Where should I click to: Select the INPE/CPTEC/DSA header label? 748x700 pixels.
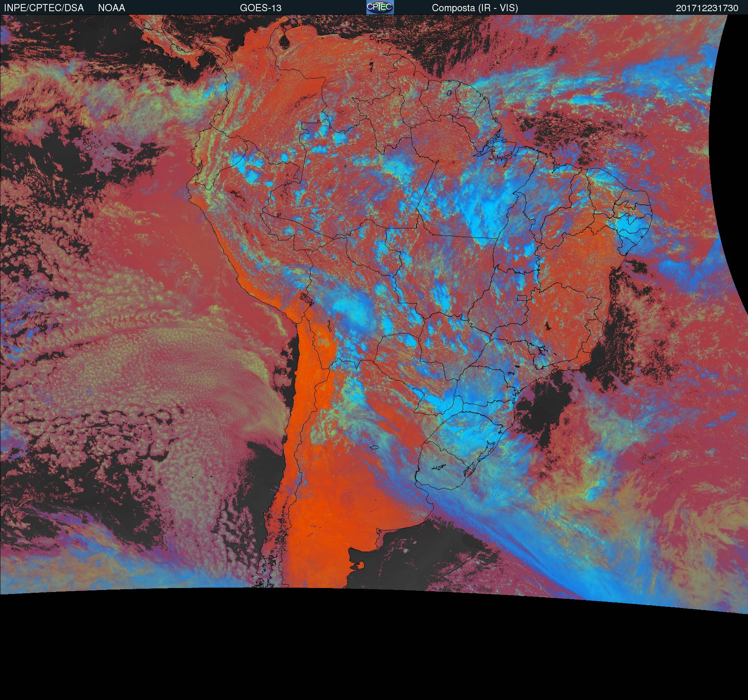(x=44, y=8)
